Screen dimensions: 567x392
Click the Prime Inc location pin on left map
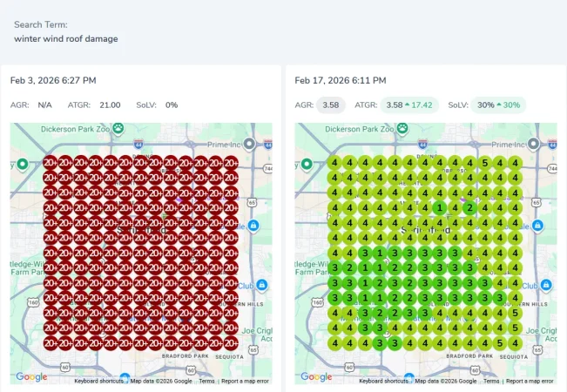tap(249, 144)
